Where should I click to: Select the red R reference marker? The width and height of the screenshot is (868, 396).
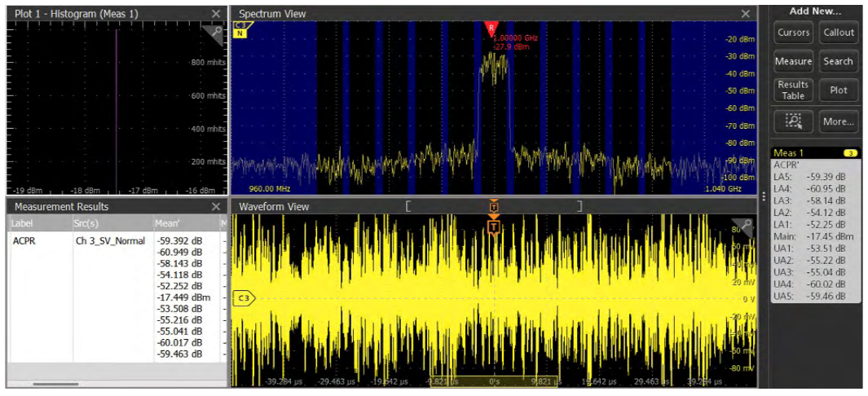point(491,29)
